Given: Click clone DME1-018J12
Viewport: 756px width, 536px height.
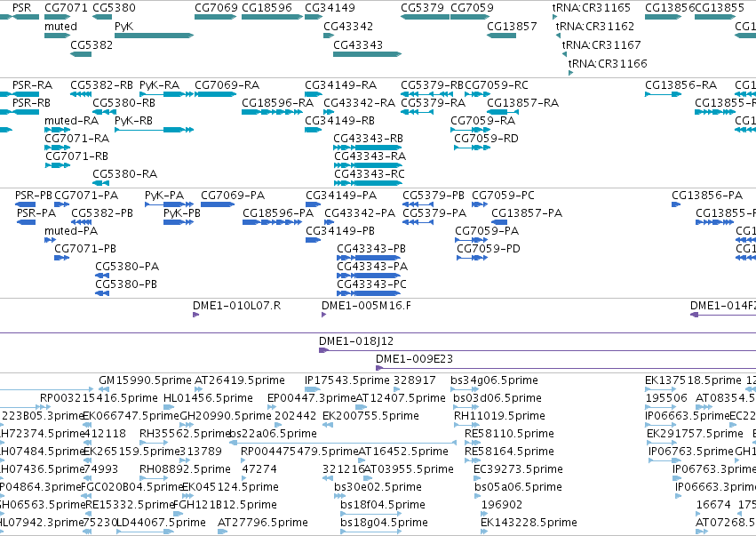Looking at the screenshot, I should (x=537, y=351).
